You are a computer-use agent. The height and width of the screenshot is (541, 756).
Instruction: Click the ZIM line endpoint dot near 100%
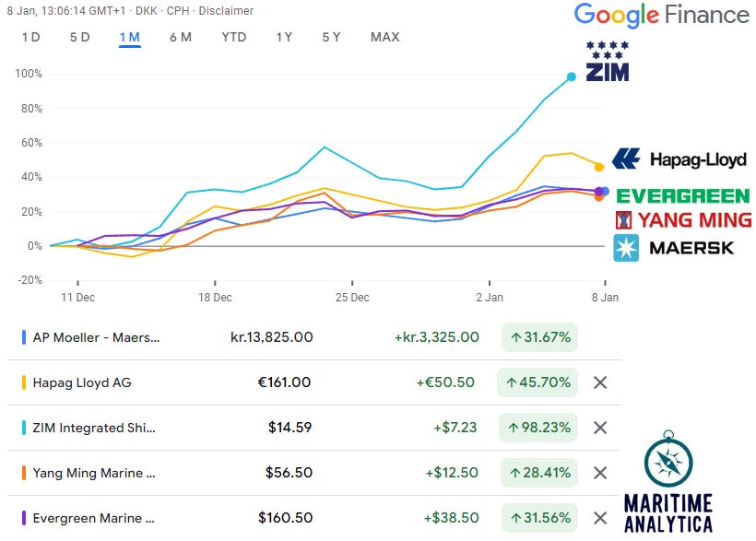[x=572, y=76]
